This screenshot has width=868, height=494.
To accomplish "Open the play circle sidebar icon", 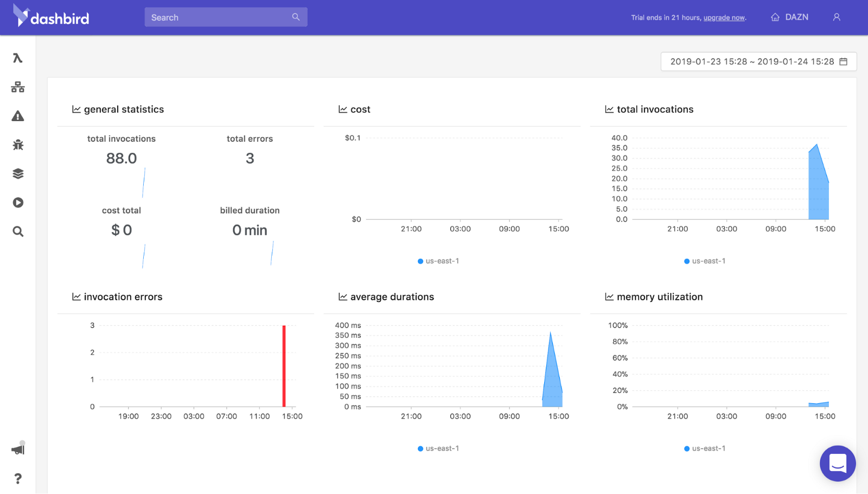I will click(x=18, y=202).
